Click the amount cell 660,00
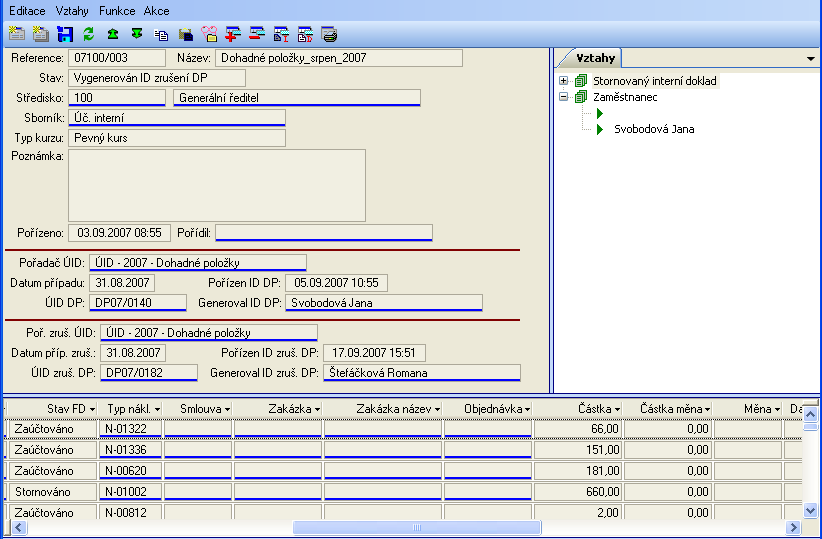Viewport: 822px width, 539px height. pyautogui.click(x=578, y=492)
